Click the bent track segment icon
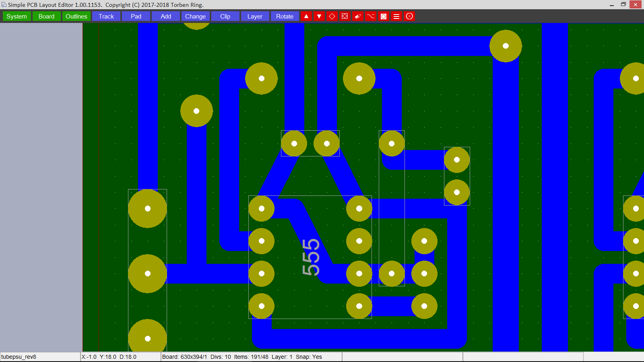This screenshot has width=644, height=362. (x=371, y=16)
